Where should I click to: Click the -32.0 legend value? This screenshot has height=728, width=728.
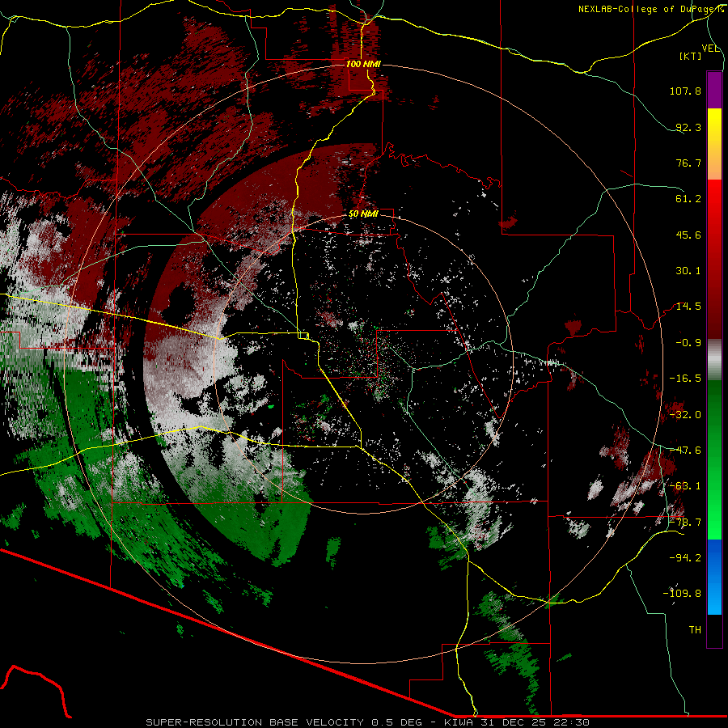coord(685,415)
